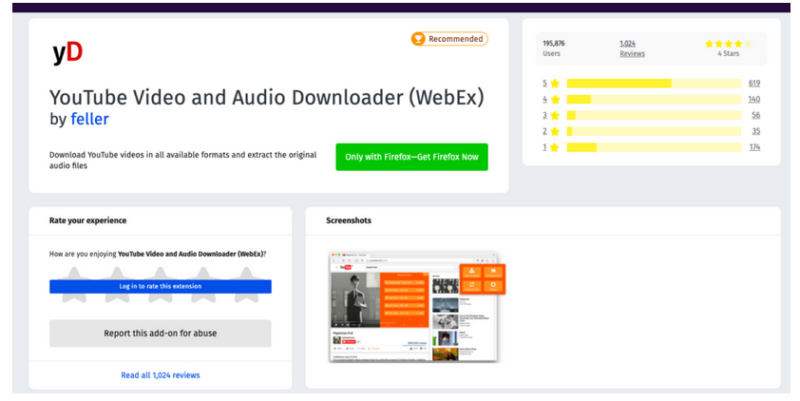Click the 2 star rating row label
This screenshot has width=800, height=401.
point(551,131)
